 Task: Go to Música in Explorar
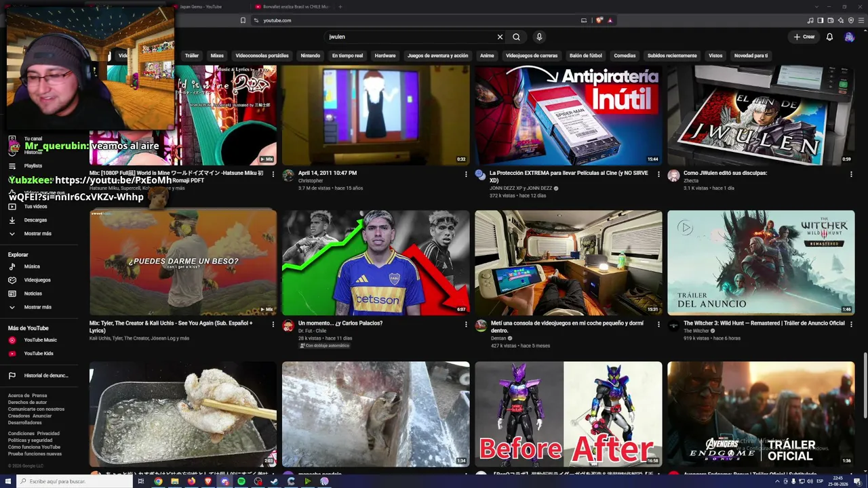31,266
